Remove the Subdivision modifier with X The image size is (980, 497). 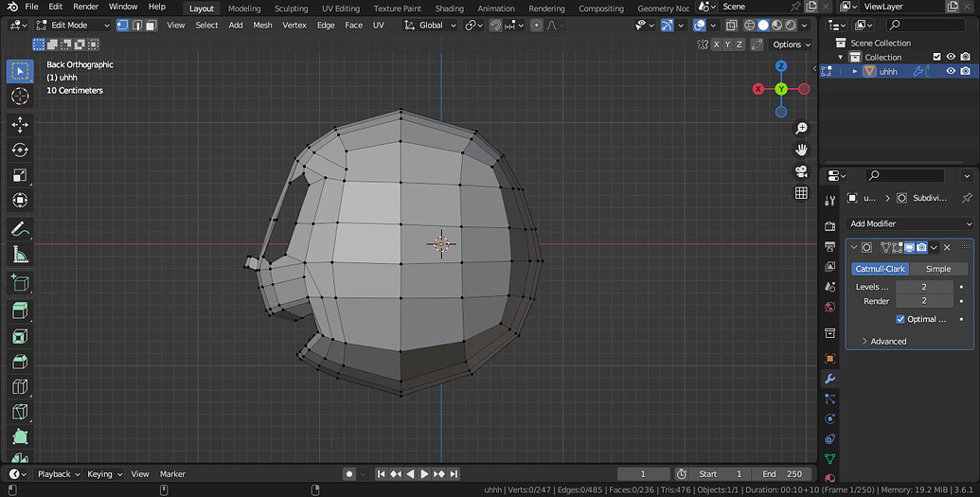click(x=947, y=248)
